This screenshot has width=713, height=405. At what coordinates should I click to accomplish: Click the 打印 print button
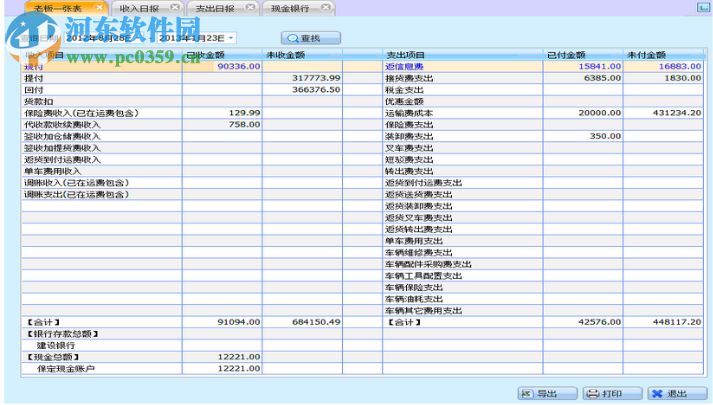point(613,393)
